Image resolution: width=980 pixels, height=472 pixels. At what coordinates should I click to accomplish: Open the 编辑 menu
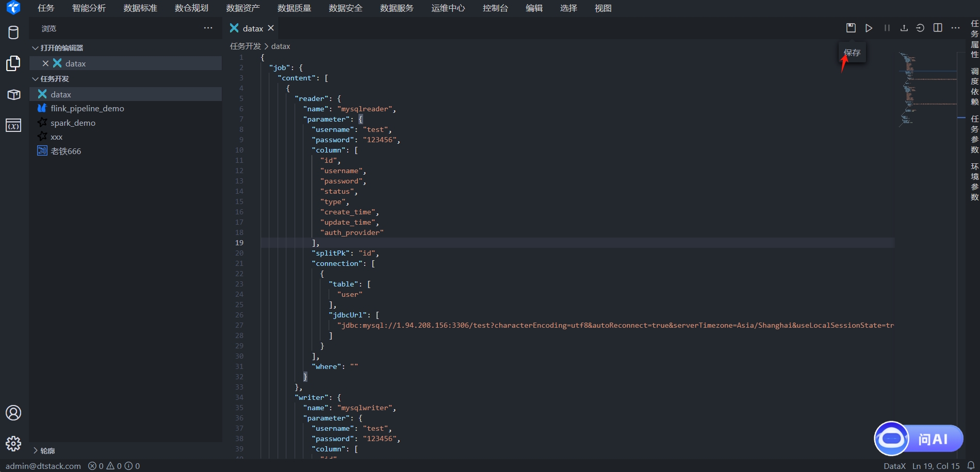click(534, 8)
